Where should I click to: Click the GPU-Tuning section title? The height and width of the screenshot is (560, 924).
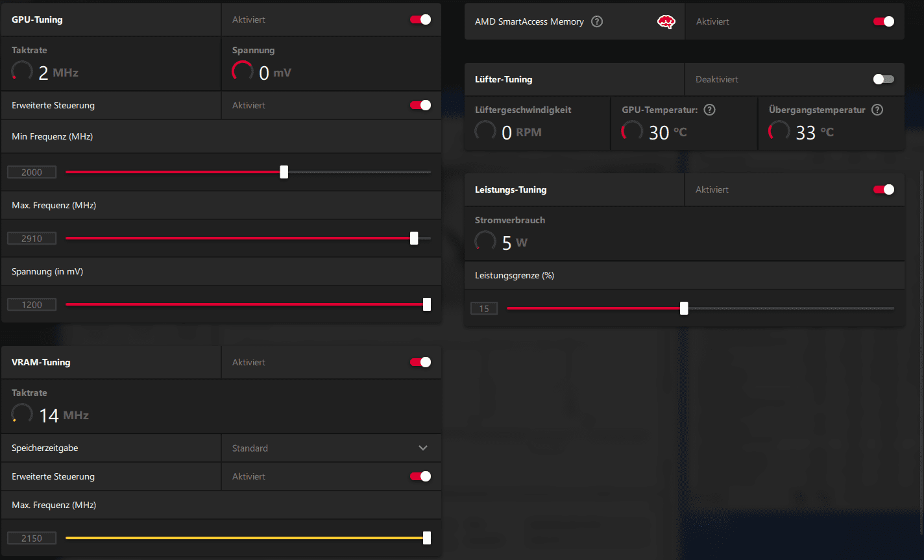37,19
